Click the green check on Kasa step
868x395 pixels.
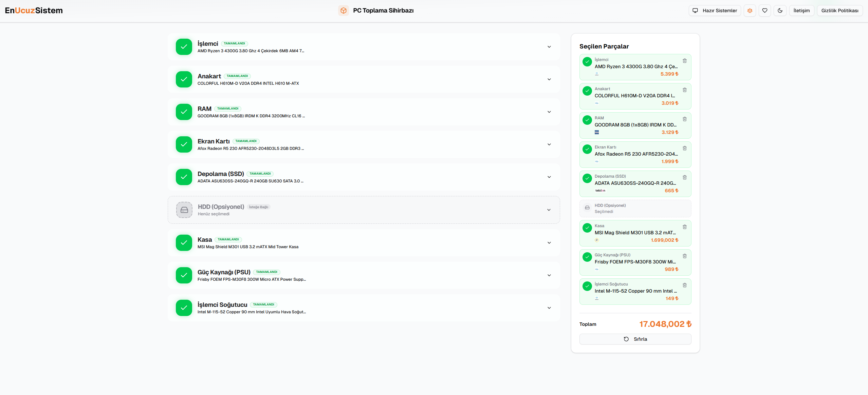[x=184, y=243]
